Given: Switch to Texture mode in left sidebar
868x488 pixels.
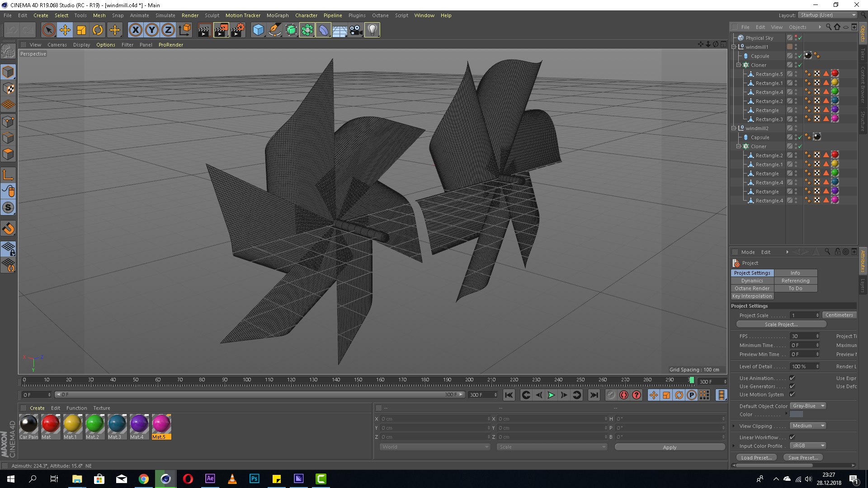Looking at the screenshot, I should [x=8, y=89].
